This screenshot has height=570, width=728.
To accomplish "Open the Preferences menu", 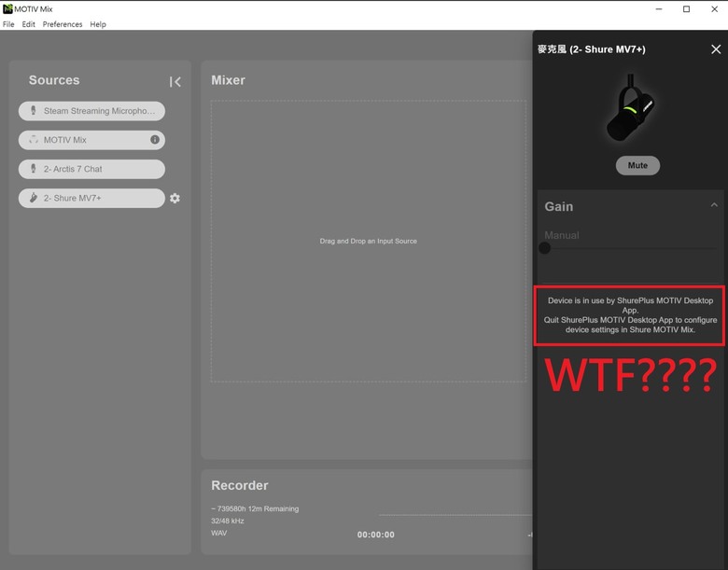I will pos(63,24).
